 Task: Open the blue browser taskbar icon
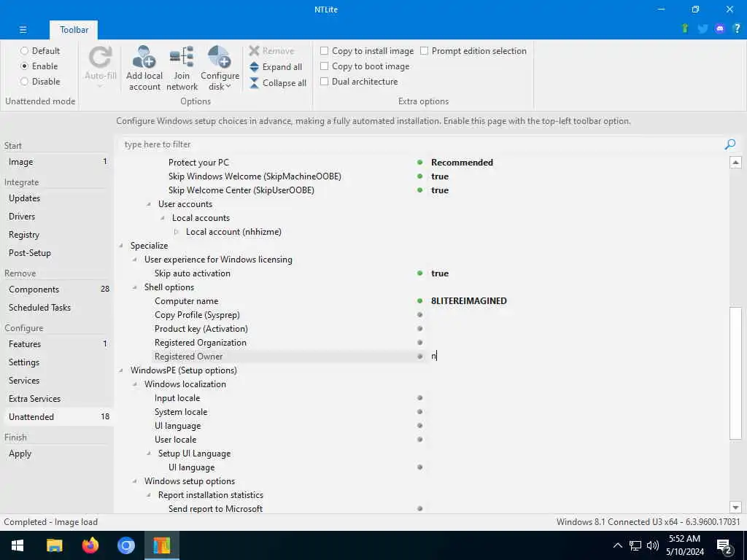(125, 545)
